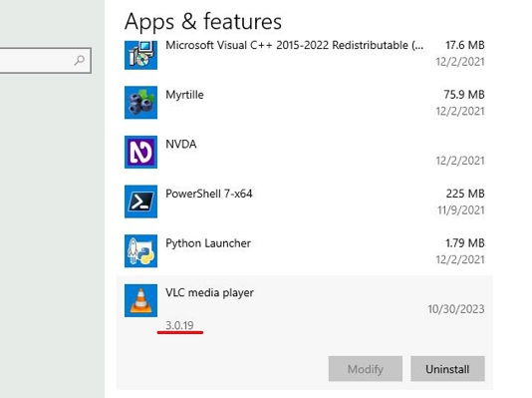The width and height of the screenshot is (532, 398).
Task: Select the Microsoft Visual C++ 2015-2022 Redistributable name
Action: tap(295, 45)
